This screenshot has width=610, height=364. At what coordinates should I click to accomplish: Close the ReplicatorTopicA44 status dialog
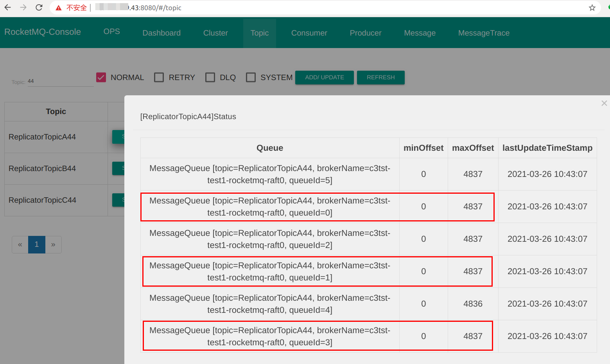point(604,103)
